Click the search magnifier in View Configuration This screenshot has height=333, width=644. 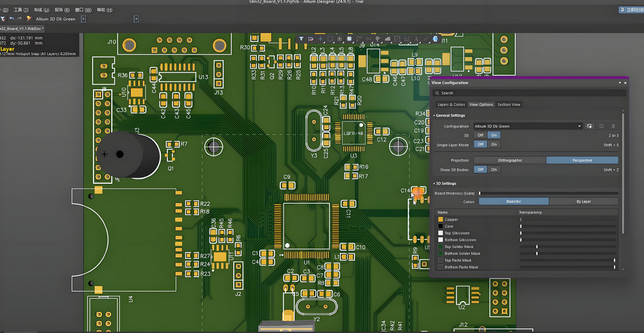tap(437, 93)
